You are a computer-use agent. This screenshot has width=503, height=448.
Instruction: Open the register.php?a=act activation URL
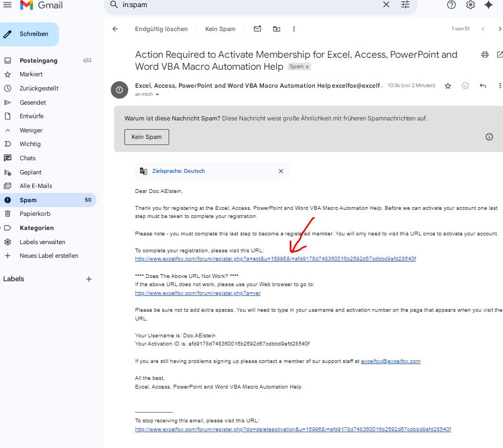tap(276, 259)
